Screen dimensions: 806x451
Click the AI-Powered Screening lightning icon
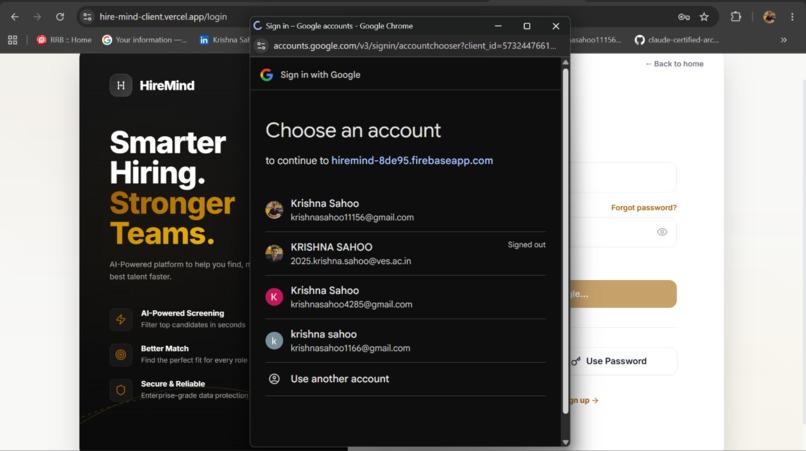(x=121, y=319)
